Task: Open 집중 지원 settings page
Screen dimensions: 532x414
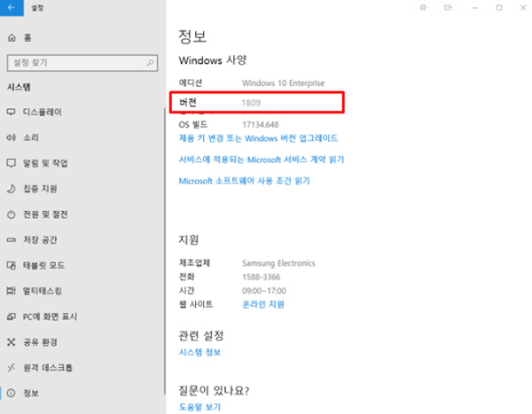Action: point(40,189)
